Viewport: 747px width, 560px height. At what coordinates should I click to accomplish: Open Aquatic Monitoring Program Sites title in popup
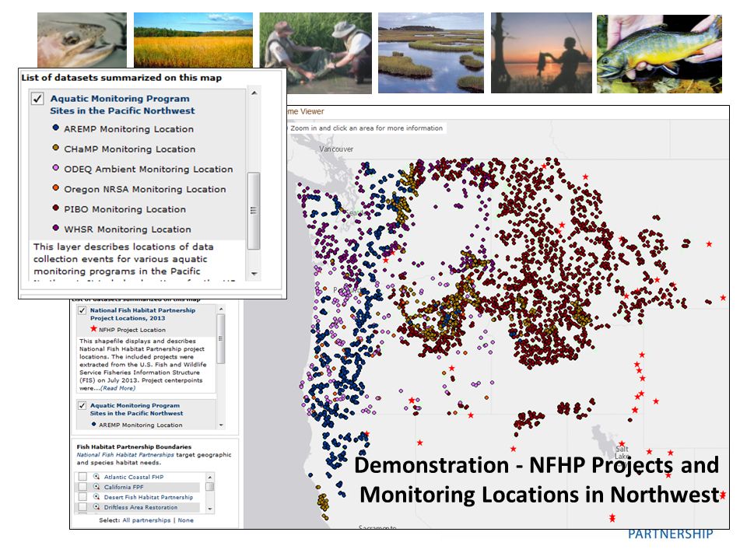[122, 104]
